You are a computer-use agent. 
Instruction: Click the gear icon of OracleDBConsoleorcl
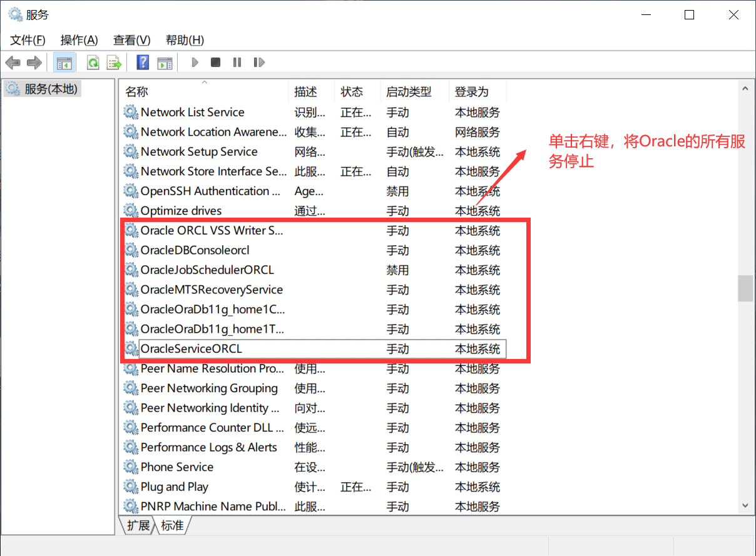131,250
